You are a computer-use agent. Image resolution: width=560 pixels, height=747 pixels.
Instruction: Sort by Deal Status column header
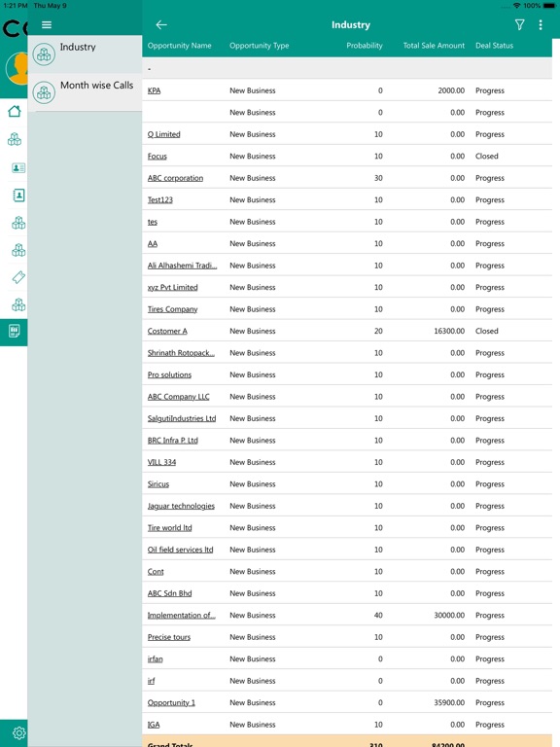coord(494,46)
